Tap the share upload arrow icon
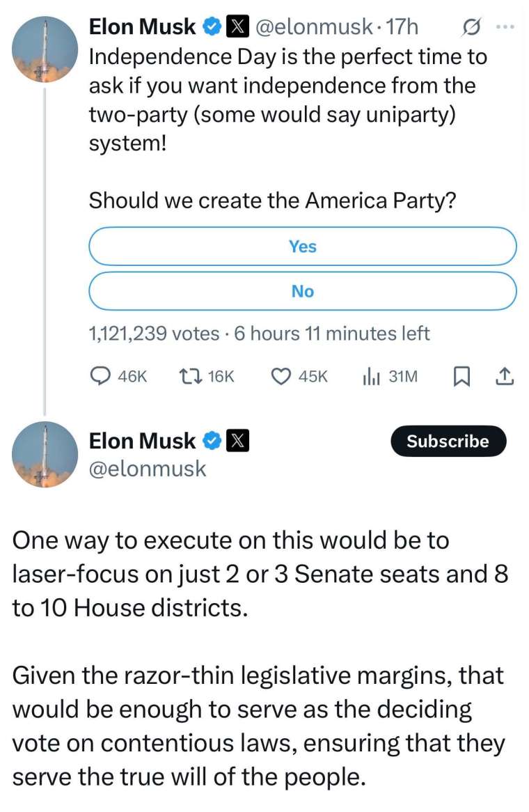529x812 pixels. coord(504,377)
